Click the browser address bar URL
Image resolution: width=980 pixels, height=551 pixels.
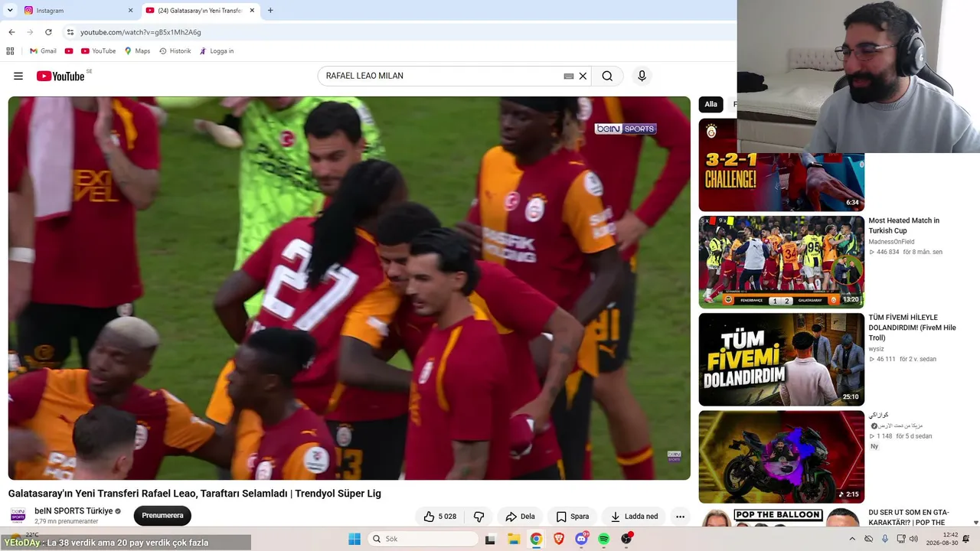tap(141, 32)
